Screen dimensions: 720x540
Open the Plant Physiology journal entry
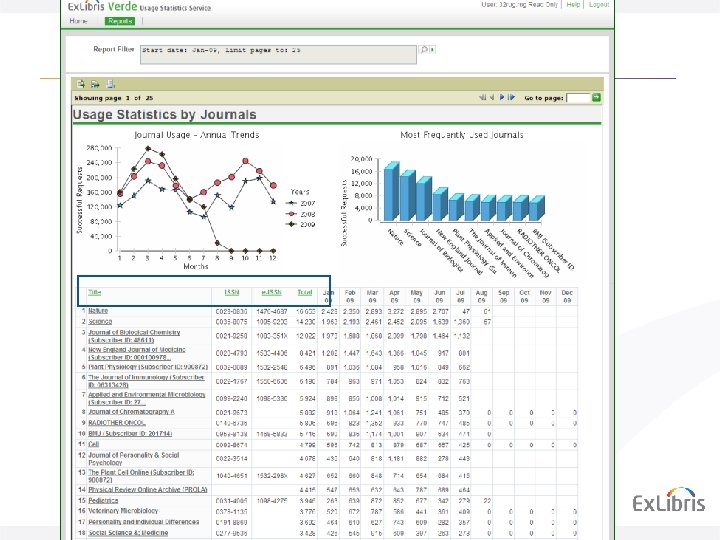[x=148, y=367]
